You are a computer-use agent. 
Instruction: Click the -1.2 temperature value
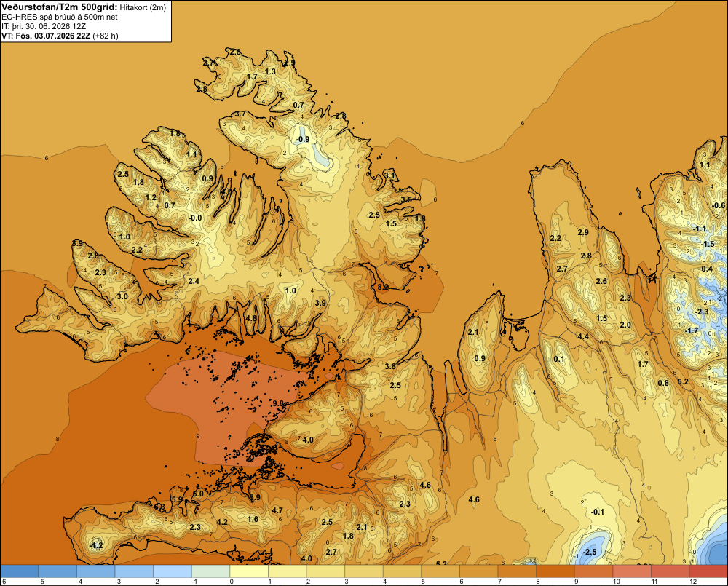[95, 545]
